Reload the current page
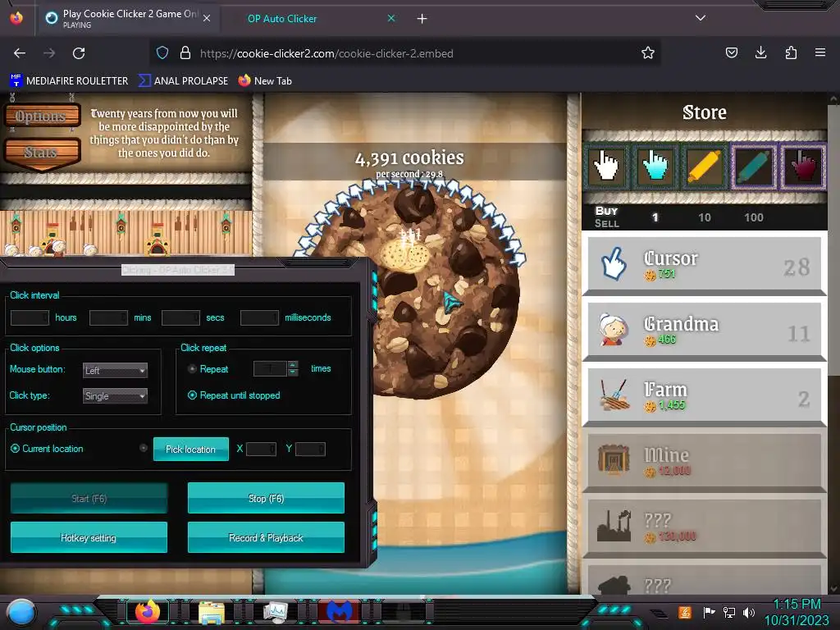This screenshot has height=630, width=840. [79, 53]
